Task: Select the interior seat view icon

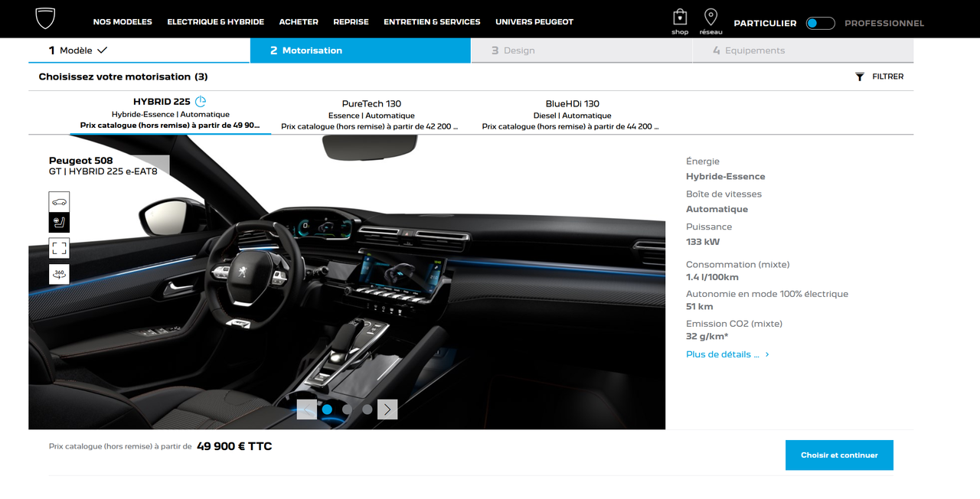Action: click(x=59, y=223)
